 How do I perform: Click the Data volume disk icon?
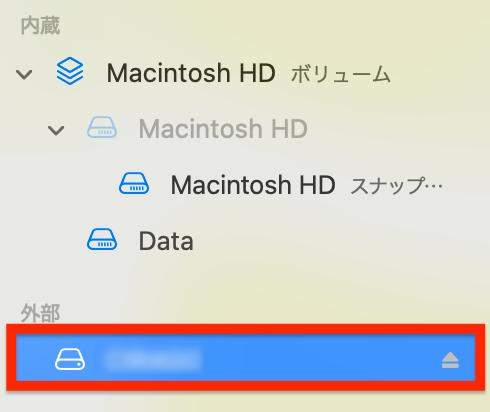102,240
